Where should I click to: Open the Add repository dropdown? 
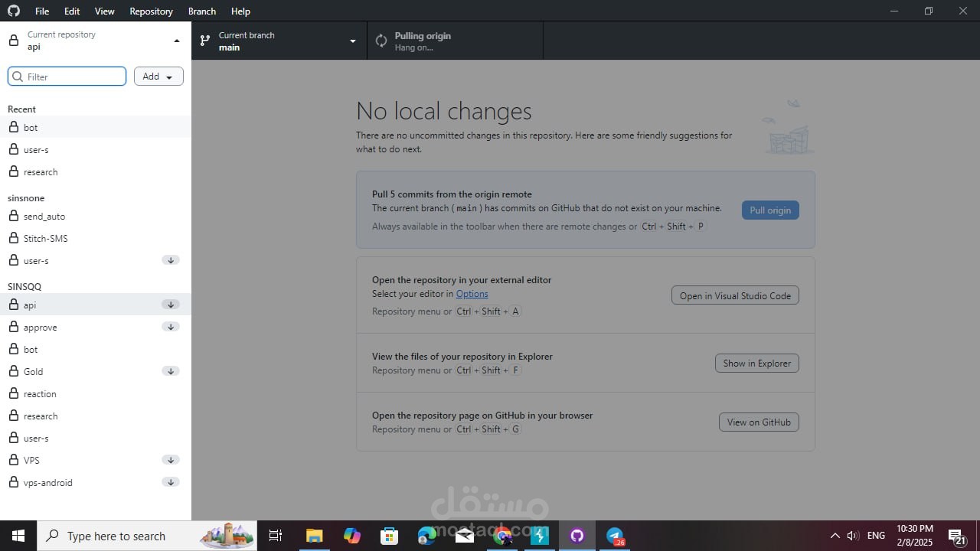coord(158,77)
